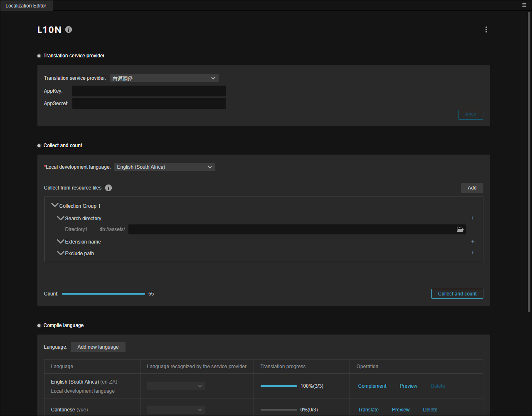Click the count value '55'
This screenshot has height=416, width=532.
[151, 294]
